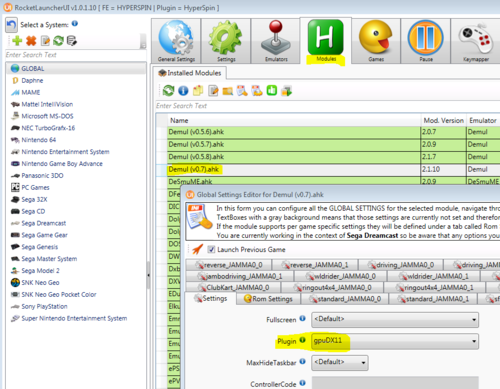Click the info icon beside Plugin

(x=302, y=340)
